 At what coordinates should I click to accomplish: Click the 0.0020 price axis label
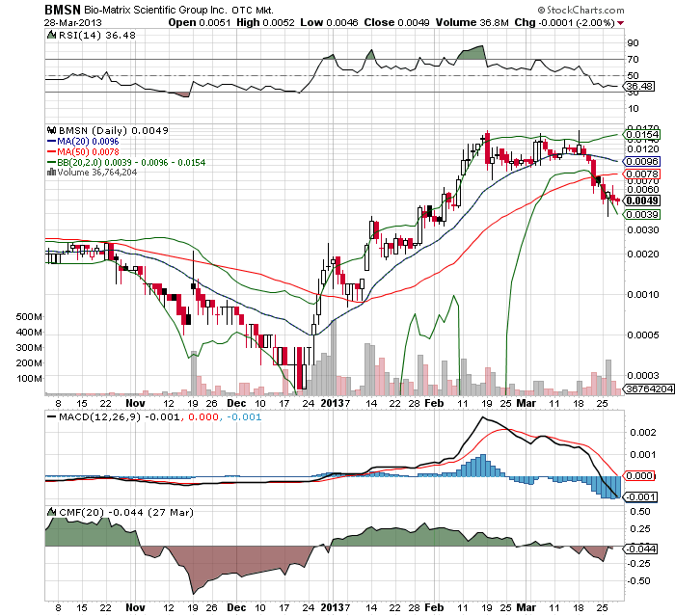[x=643, y=254]
